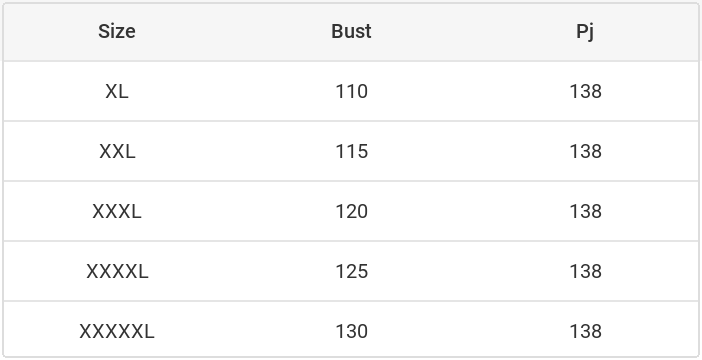Viewport: 702px width, 360px height.
Task: Click the bust value 125
Action: (351, 271)
